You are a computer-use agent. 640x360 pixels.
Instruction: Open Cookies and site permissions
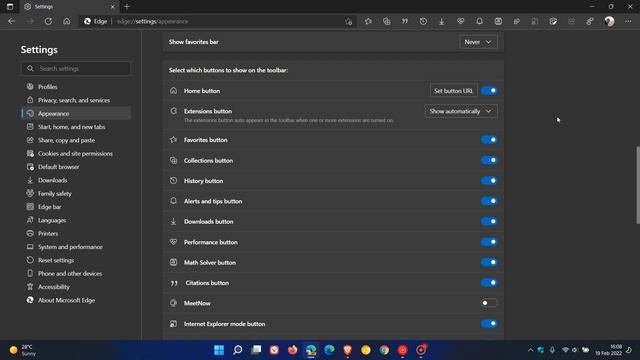click(76, 153)
